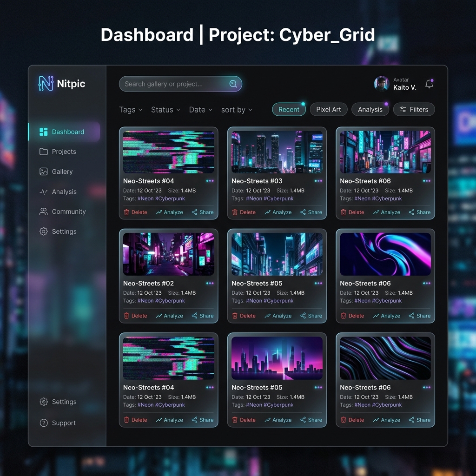476x476 pixels.
Task: Expand the Status dropdown
Action: 166,110
